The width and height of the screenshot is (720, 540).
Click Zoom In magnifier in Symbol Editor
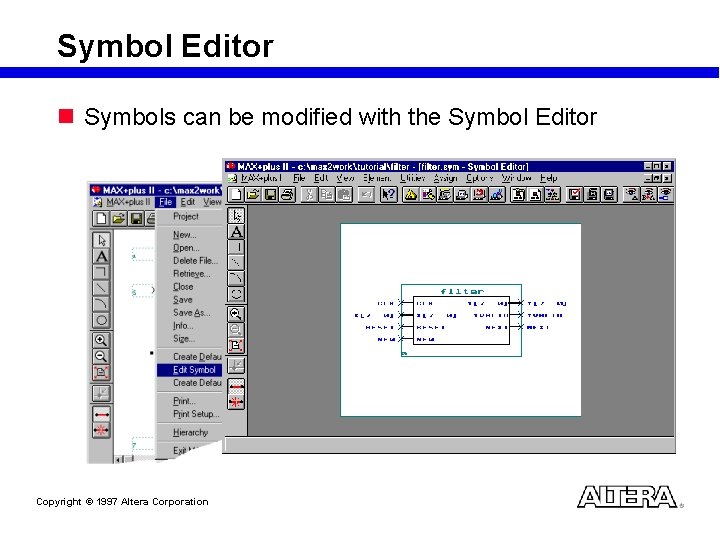coord(236,314)
